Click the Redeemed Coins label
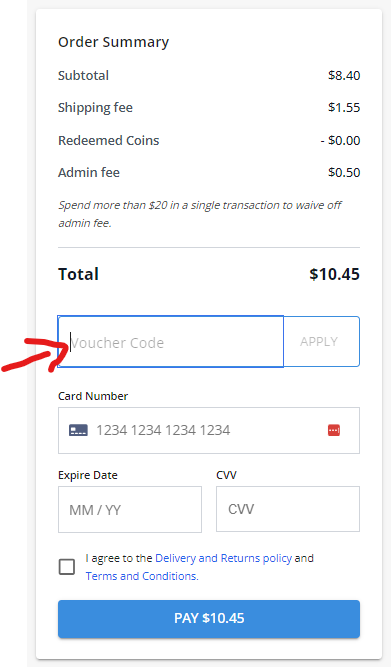The height and width of the screenshot is (668, 391). coord(109,140)
